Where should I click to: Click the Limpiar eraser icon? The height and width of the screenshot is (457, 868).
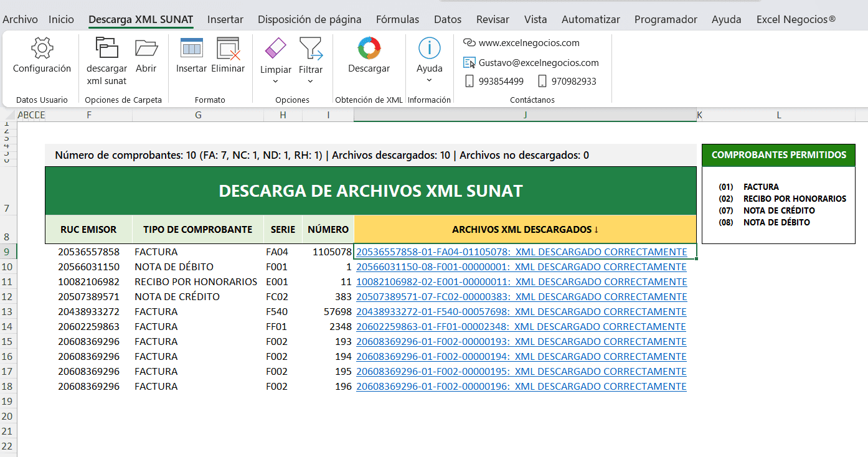275,49
